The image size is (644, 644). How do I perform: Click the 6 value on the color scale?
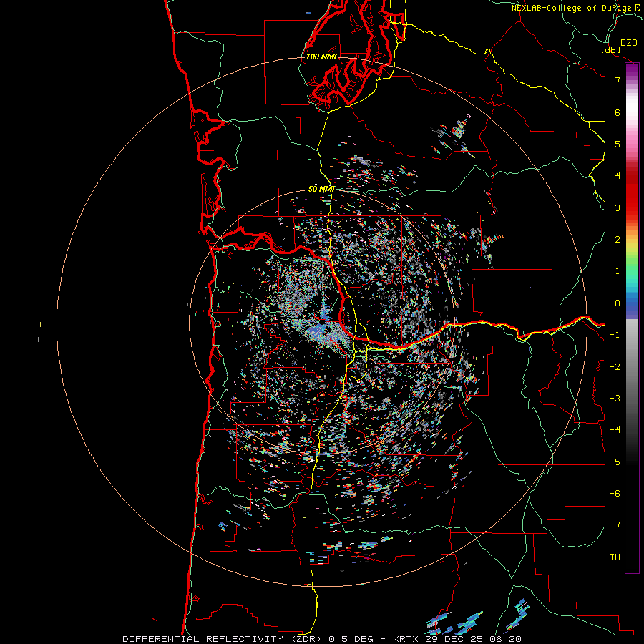tap(618, 112)
